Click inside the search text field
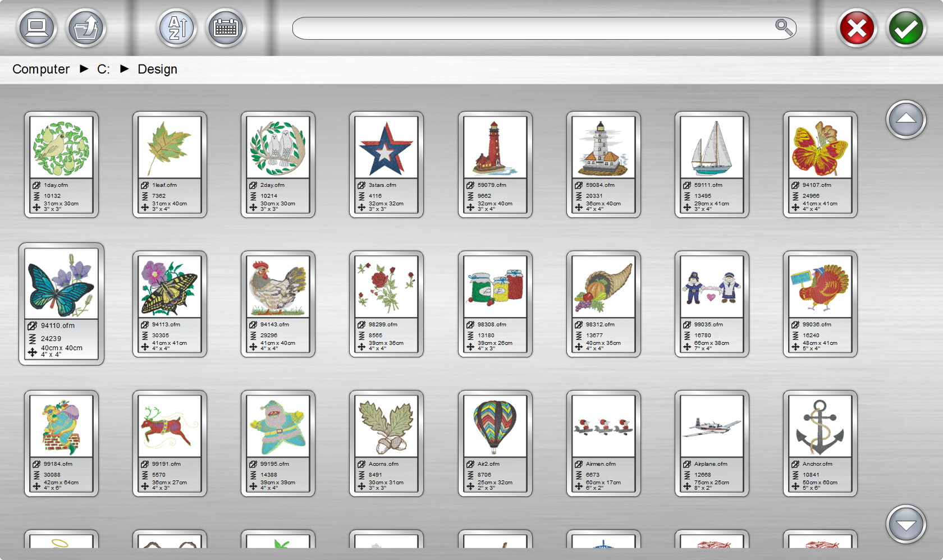943x560 pixels. point(533,28)
